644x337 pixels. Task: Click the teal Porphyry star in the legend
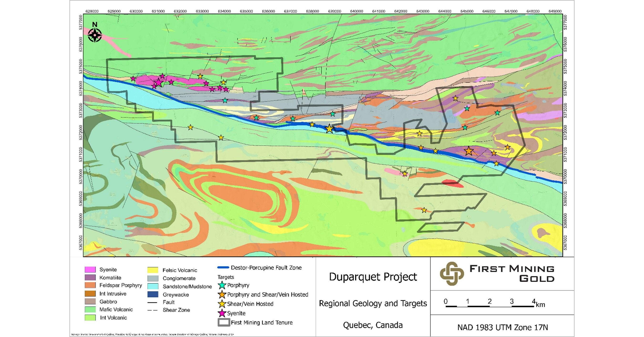pyautogui.click(x=223, y=285)
